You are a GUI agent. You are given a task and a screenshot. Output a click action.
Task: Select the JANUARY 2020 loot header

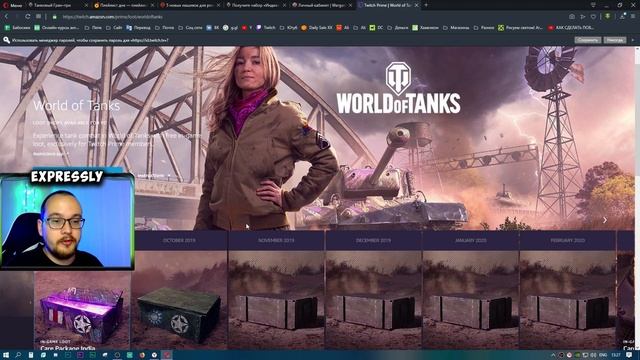pos(471,240)
